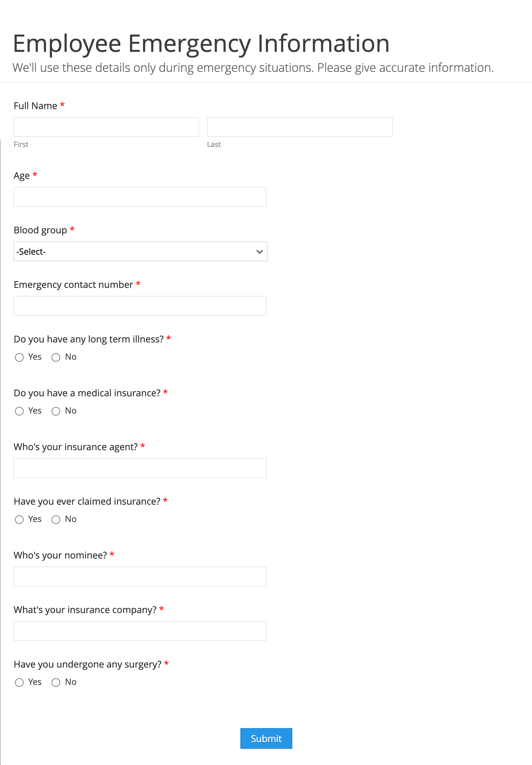Viewport: 532px width, 765px height.
Task: Select No for medical insurance
Action: [x=56, y=411]
